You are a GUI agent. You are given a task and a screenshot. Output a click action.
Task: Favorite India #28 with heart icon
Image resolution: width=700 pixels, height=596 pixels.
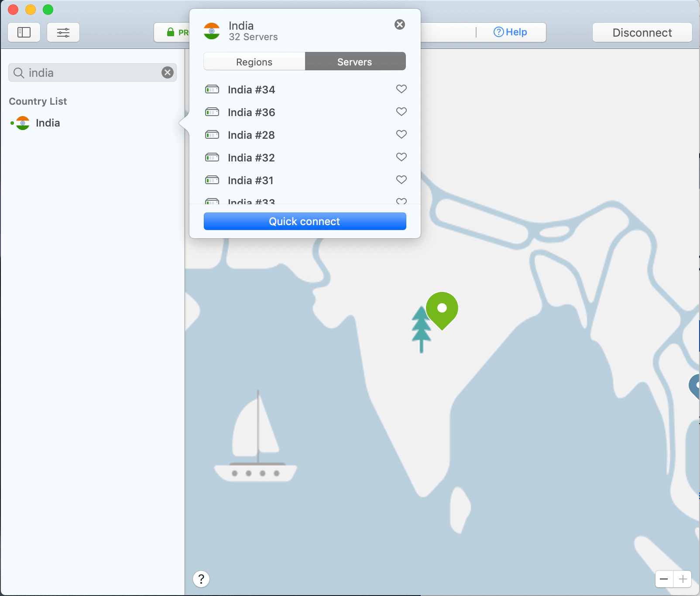coord(401,134)
